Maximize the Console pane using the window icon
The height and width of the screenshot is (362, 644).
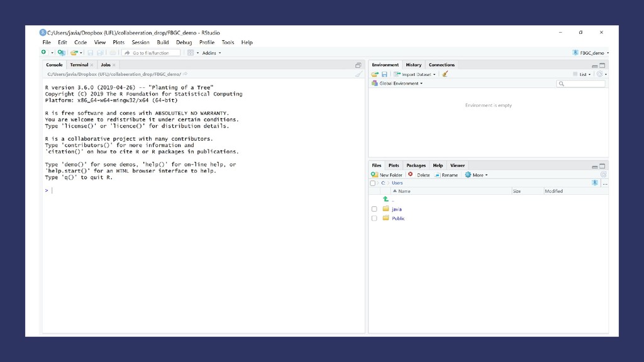(358, 65)
